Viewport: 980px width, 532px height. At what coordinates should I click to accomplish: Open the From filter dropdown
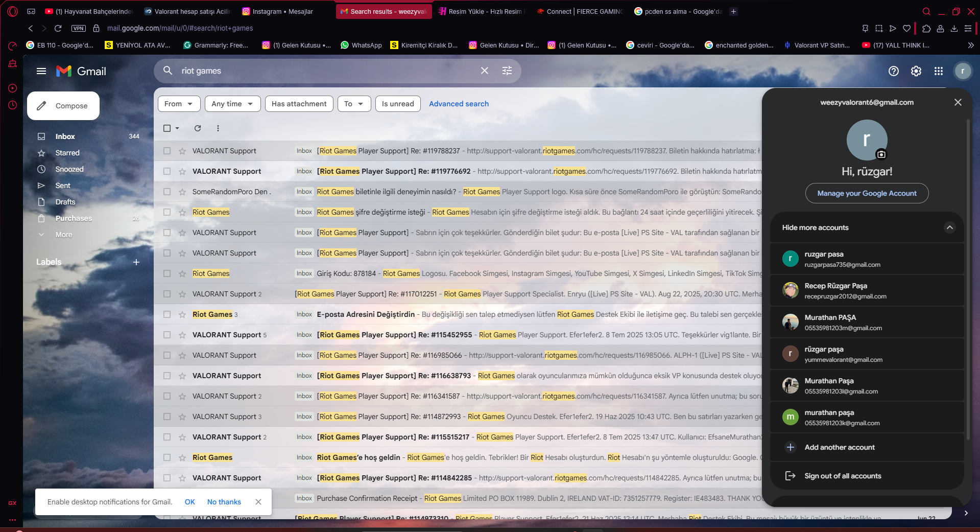coord(179,104)
